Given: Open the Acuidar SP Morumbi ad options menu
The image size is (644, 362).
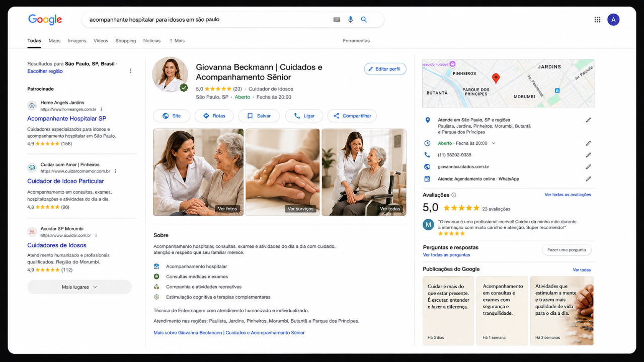Looking at the screenshot, I should pos(96,235).
